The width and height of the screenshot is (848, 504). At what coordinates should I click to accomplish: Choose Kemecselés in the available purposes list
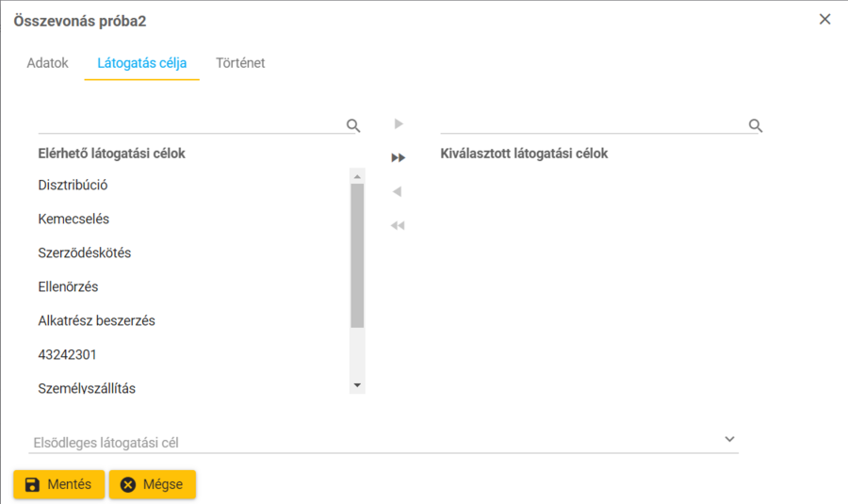74,219
